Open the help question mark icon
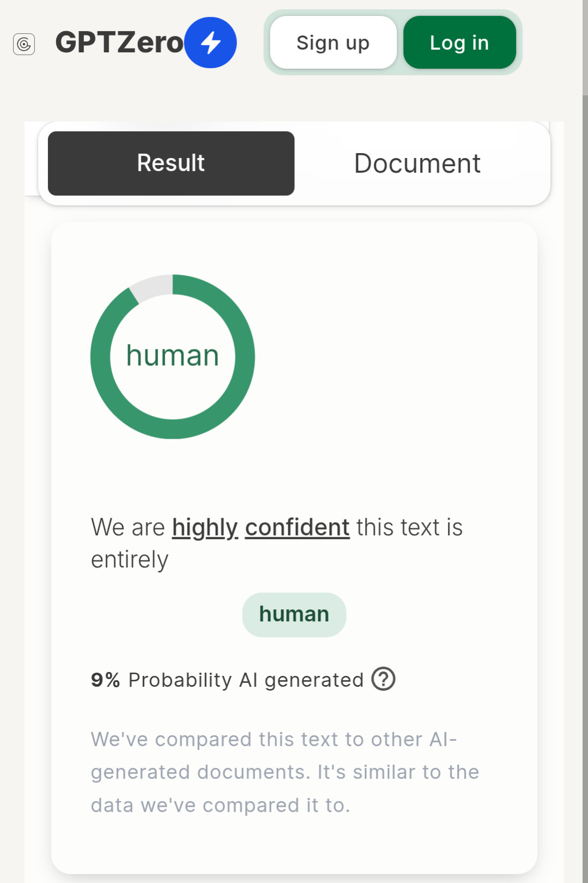This screenshot has height=883, width=588. point(383,679)
